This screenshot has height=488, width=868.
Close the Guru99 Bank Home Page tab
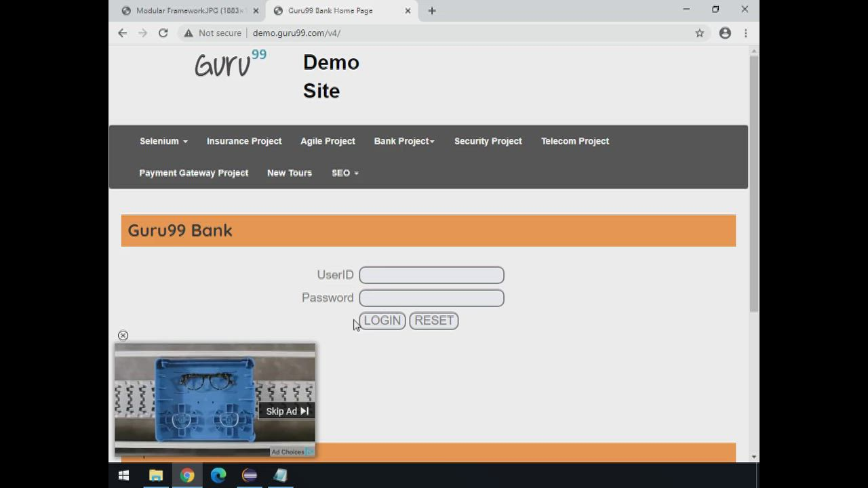(408, 11)
